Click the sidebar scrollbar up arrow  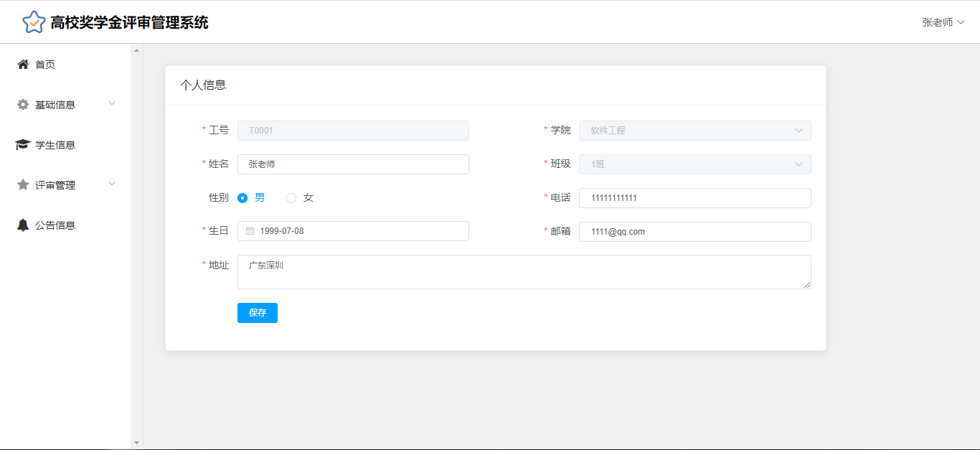pyautogui.click(x=137, y=50)
